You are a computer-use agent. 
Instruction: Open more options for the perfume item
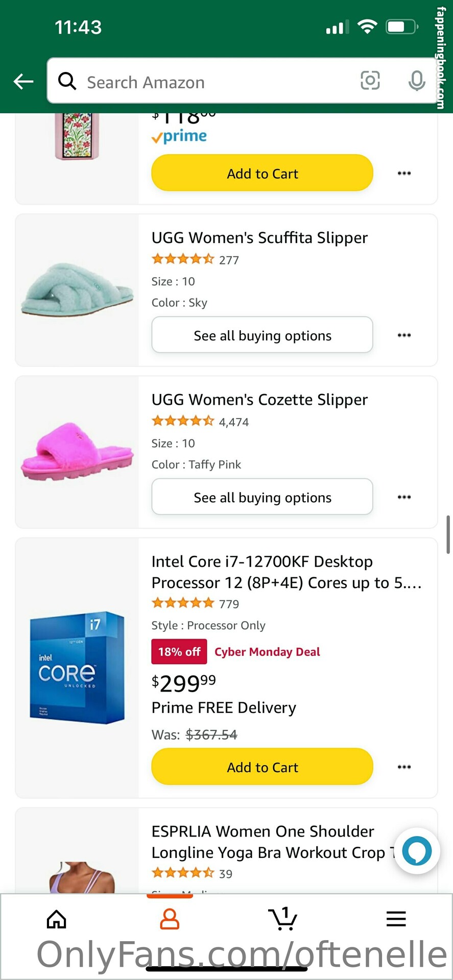(404, 174)
